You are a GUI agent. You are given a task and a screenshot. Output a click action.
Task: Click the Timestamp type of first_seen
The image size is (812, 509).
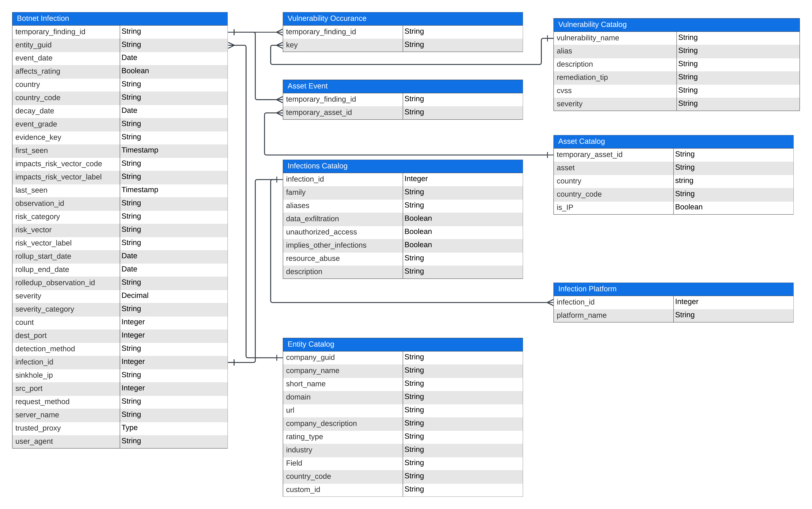140,150
